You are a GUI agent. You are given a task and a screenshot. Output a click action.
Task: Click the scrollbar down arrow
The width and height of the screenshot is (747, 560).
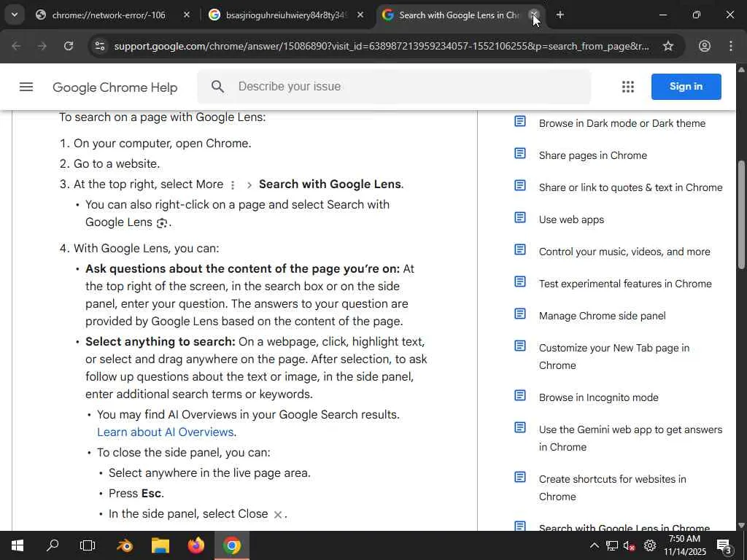741,525
